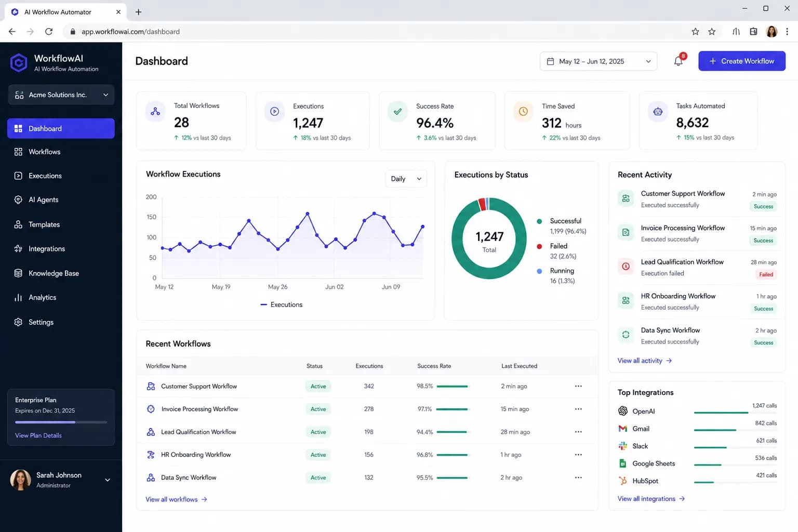
Task: Open Integrations in the sidebar
Action: [x=61, y=249]
